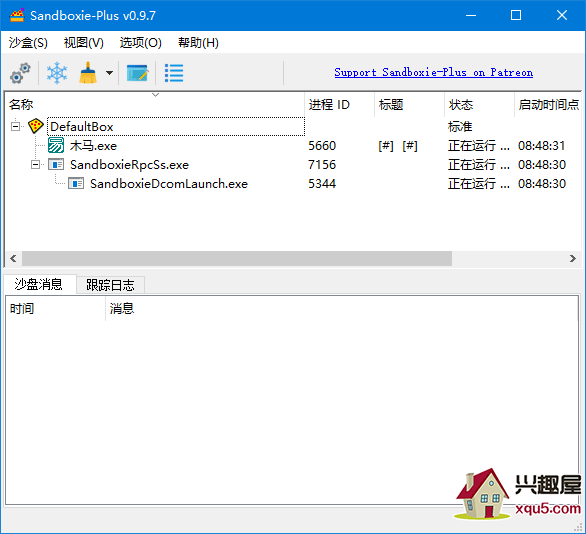Screen dimensions: 586x534
Task: Click the SandboxieDcomLaunch.exe process icon
Action: pyautogui.click(x=76, y=183)
